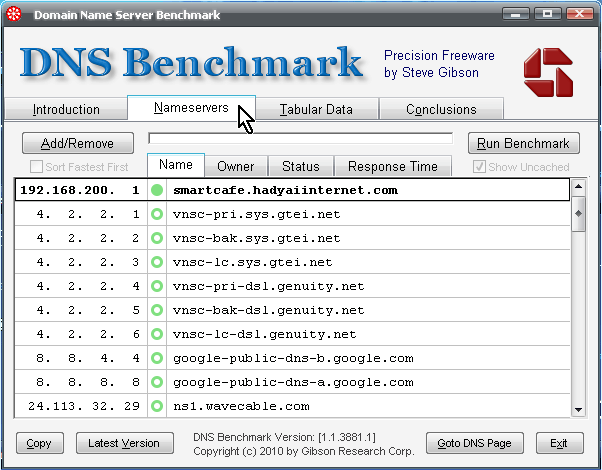Click the Copy button
Screen dimensions: 602x470
coord(40,443)
